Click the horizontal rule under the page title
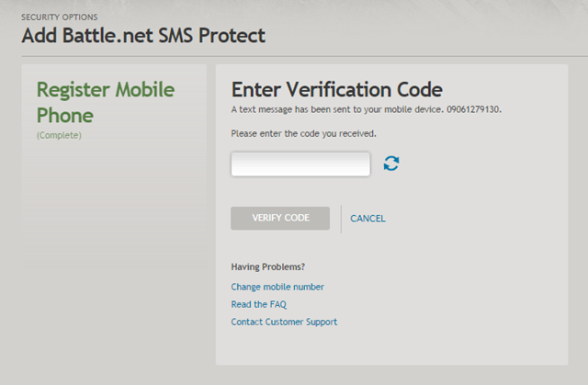 [x=304, y=57]
